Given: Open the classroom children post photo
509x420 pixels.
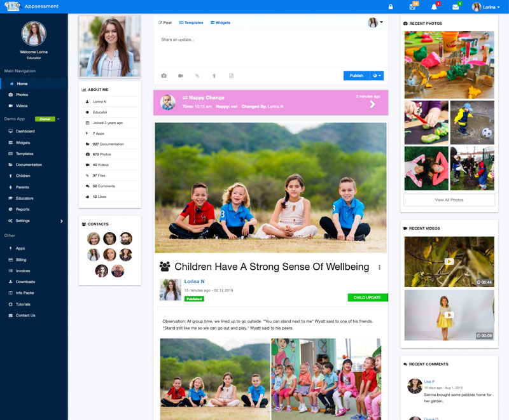Looking at the screenshot, I should point(326,379).
